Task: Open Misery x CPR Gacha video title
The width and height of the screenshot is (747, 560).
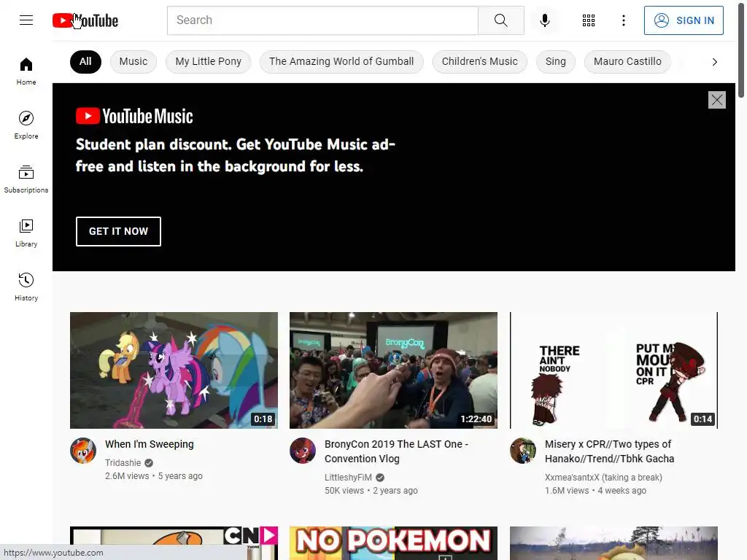Action: pos(609,451)
